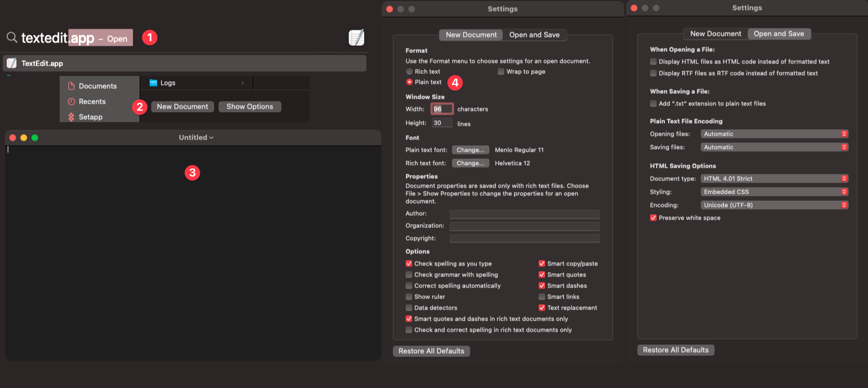Select the TextEdit.app search result row
The image size is (868, 388).
(184, 63)
